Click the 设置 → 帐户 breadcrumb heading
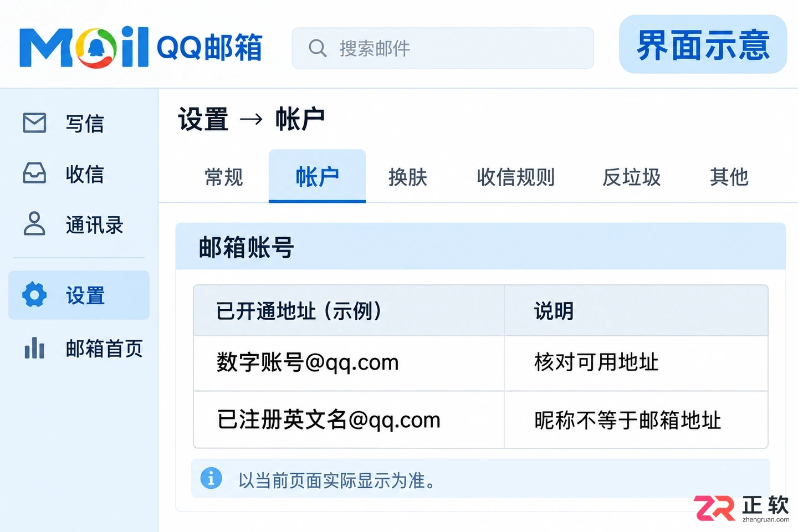 pos(252,119)
